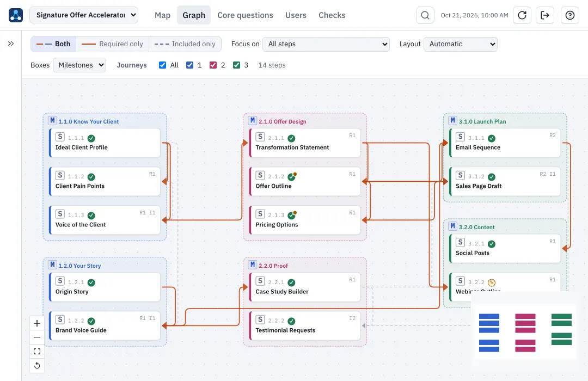
Task: Open the Users tab
Action: 296,15
